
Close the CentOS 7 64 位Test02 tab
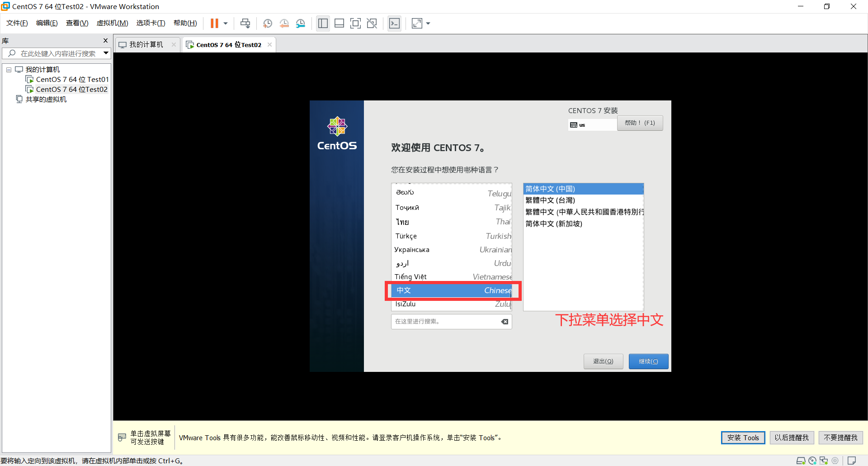pyautogui.click(x=269, y=44)
